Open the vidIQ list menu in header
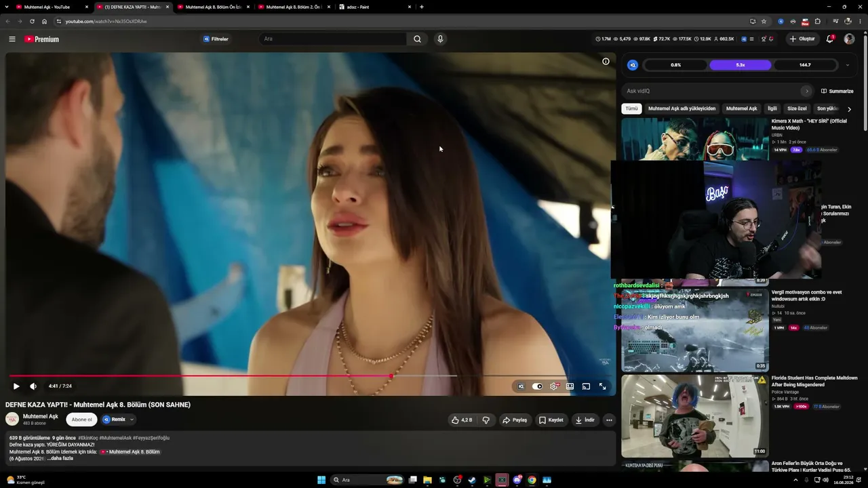 click(x=751, y=39)
